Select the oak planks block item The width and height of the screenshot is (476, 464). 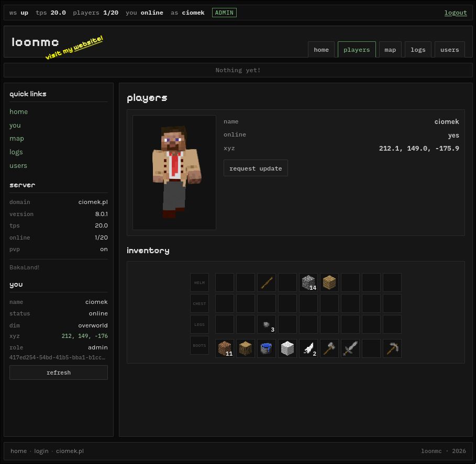[329, 282]
